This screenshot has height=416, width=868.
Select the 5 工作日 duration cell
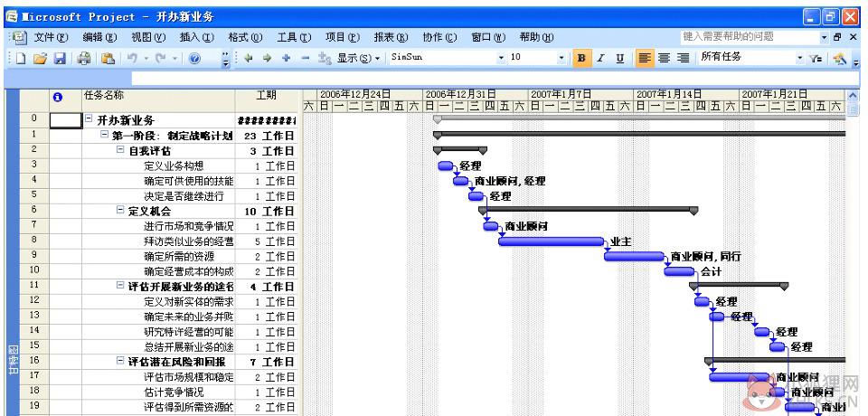pyautogui.click(x=266, y=241)
